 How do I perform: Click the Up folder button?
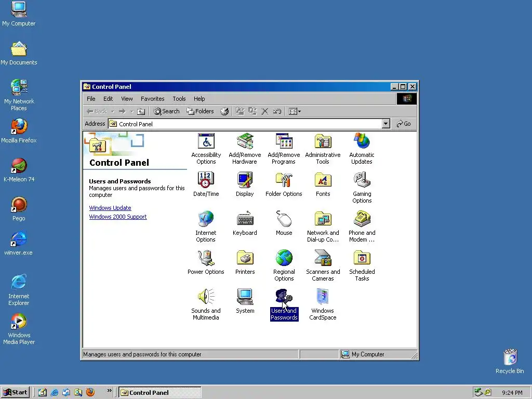pyautogui.click(x=141, y=111)
